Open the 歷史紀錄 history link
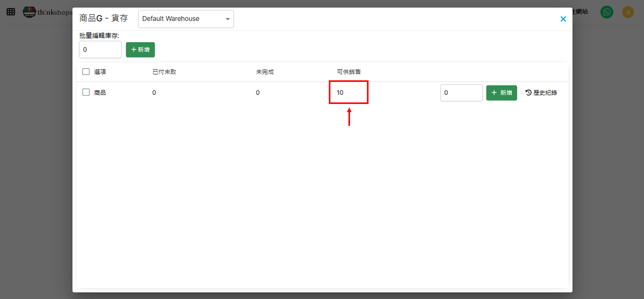644x299 pixels. click(x=545, y=93)
